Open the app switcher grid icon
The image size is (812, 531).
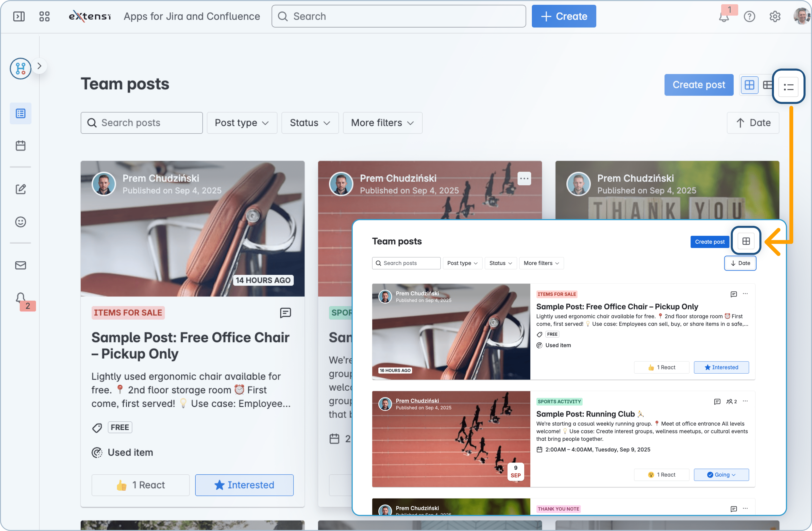tap(44, 16)
